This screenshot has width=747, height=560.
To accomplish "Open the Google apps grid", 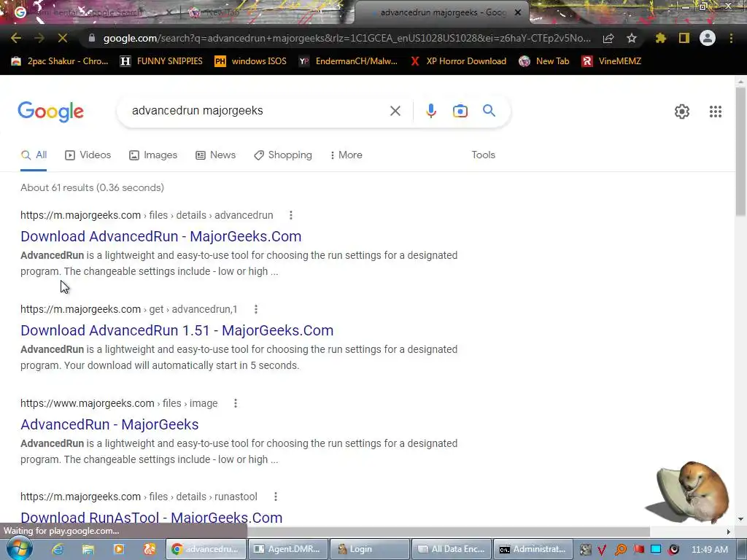I will tap(715, 112).
